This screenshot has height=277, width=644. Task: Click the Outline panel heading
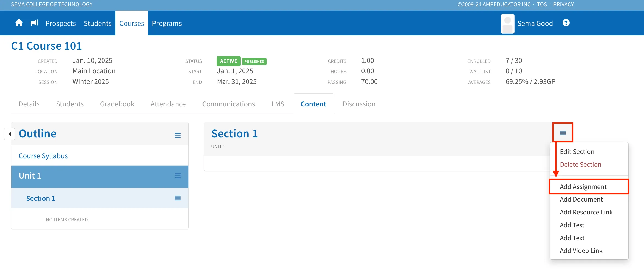[x=38, y=134]
